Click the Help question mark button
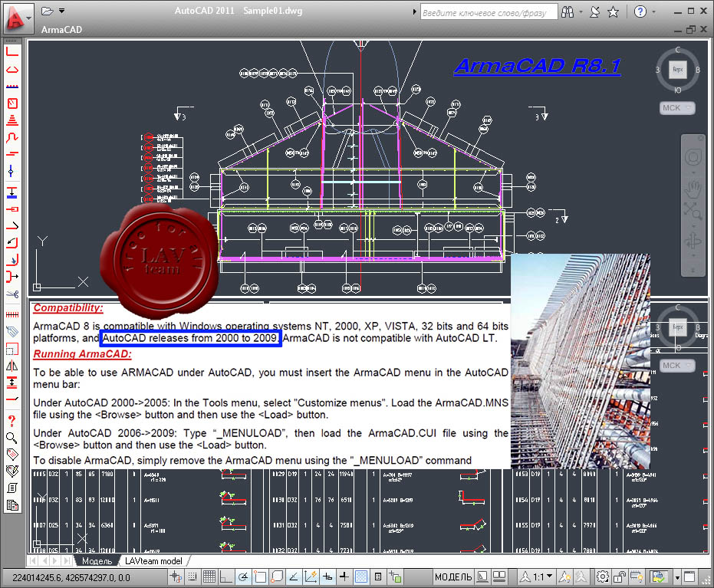This screenshot has width=714, height=588. (x=640, y=11)
